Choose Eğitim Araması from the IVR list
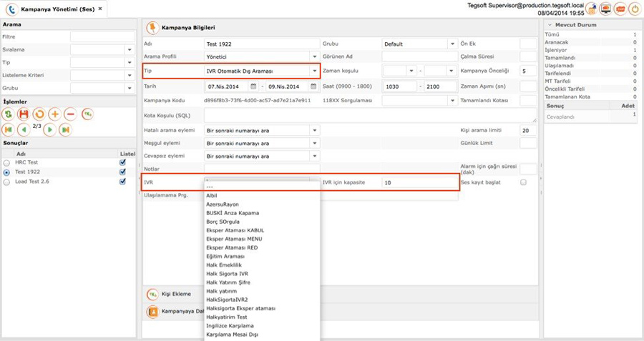The height and width of the screenshot is (341, 644). 225,257
